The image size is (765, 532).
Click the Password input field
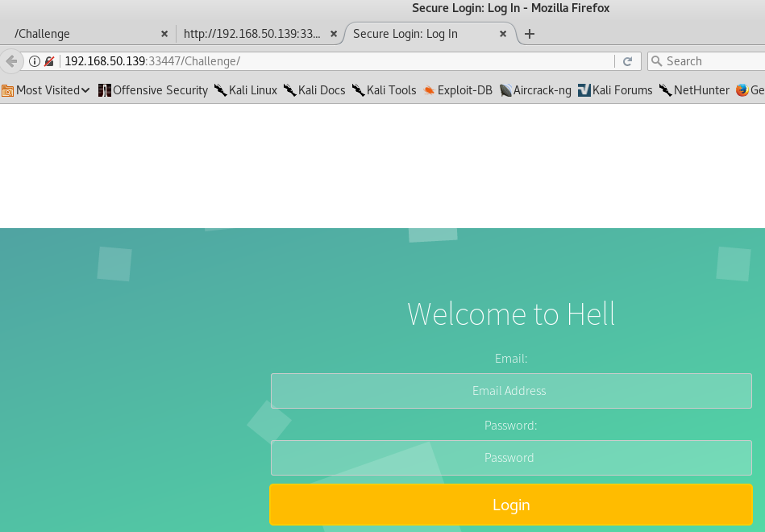(x=511, y=458)
